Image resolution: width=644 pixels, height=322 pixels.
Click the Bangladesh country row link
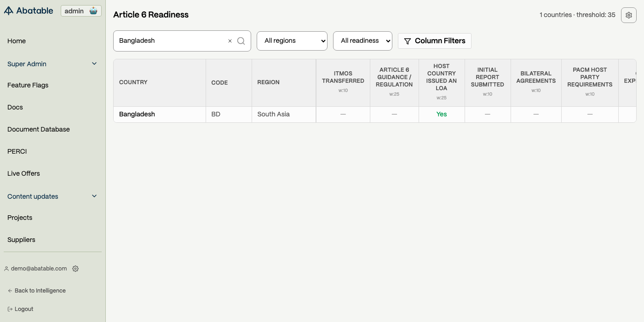pyautogui.click(x=137, y=115)
